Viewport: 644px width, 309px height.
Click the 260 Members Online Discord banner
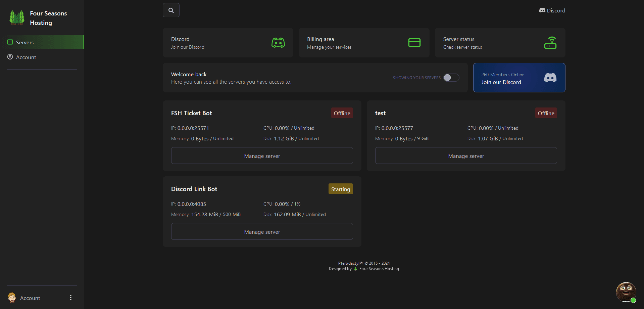tap(519, 78)
